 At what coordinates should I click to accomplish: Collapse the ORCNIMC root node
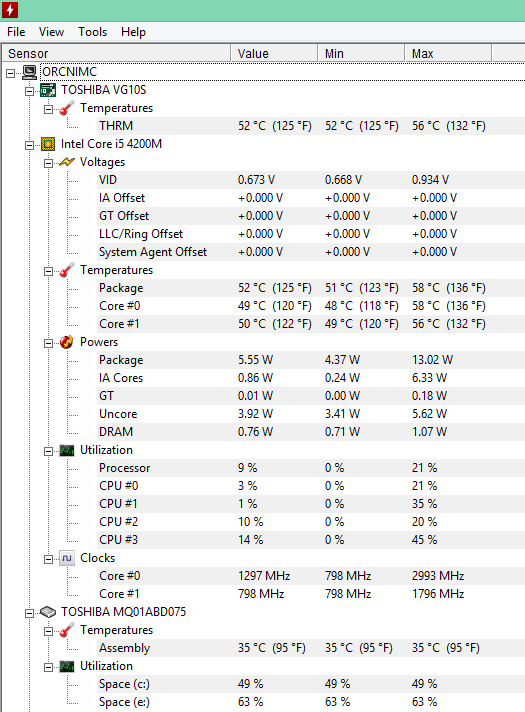[x=10, y=73]
